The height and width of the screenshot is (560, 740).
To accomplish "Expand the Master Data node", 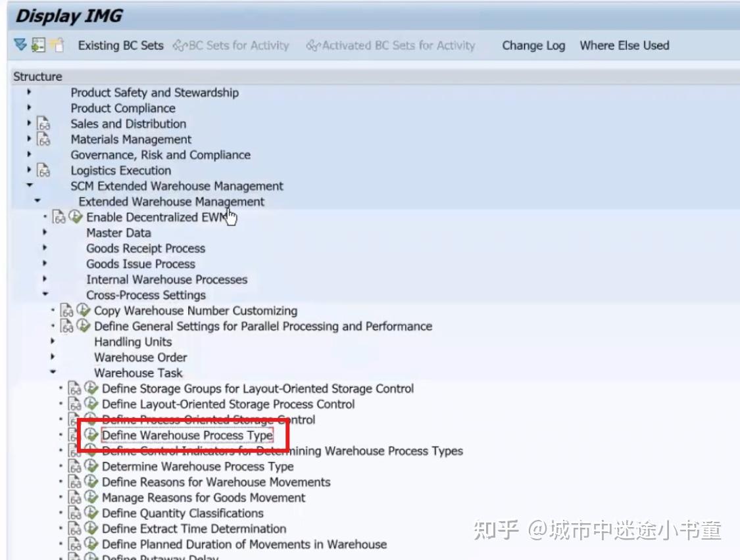I will click(x=45, y=232).
